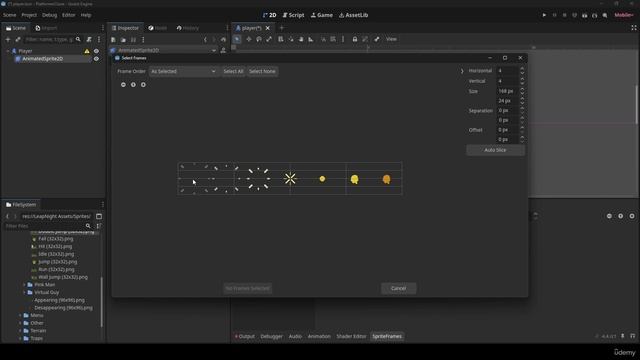Zoom out in Select Frames dialog
640x360 pixels.
click(123, 84)
